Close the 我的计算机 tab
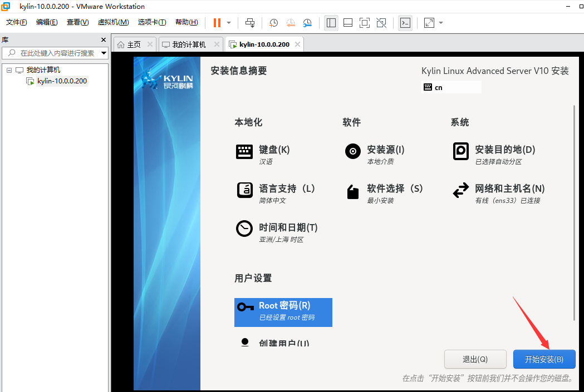584x392 pixels. [x=217, y=44]
